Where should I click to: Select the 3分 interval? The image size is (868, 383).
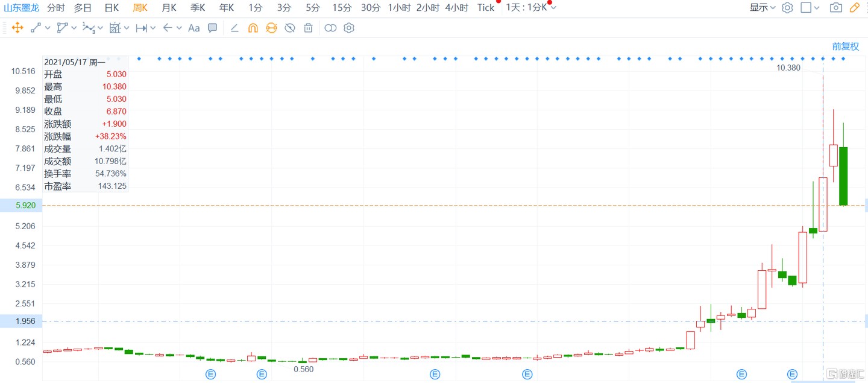(284, 8)
